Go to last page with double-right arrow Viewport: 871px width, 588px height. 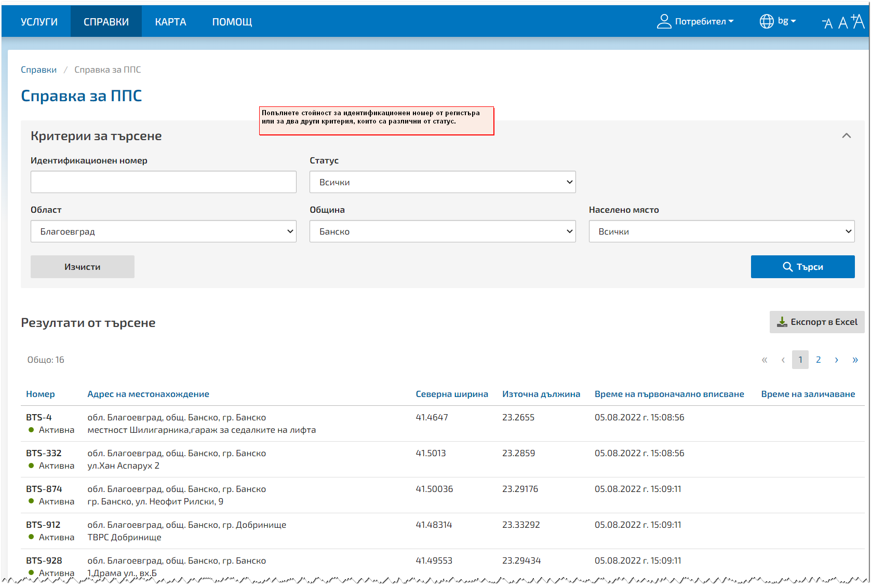point(855,360)
